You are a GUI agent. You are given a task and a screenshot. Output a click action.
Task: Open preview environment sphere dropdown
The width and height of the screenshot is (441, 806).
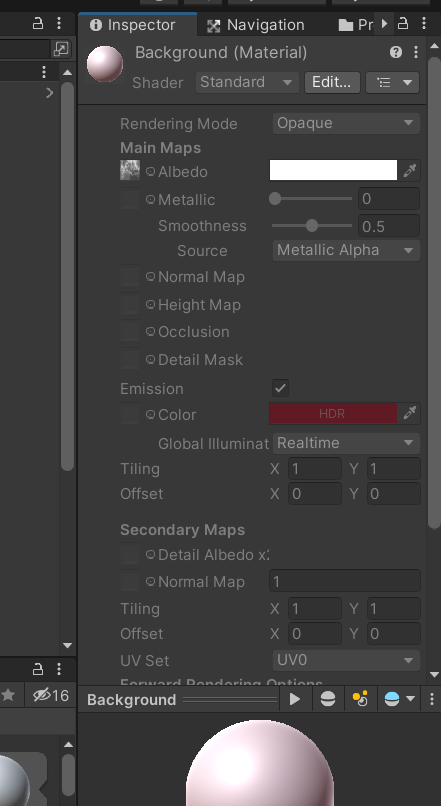[x=399, y=699]
